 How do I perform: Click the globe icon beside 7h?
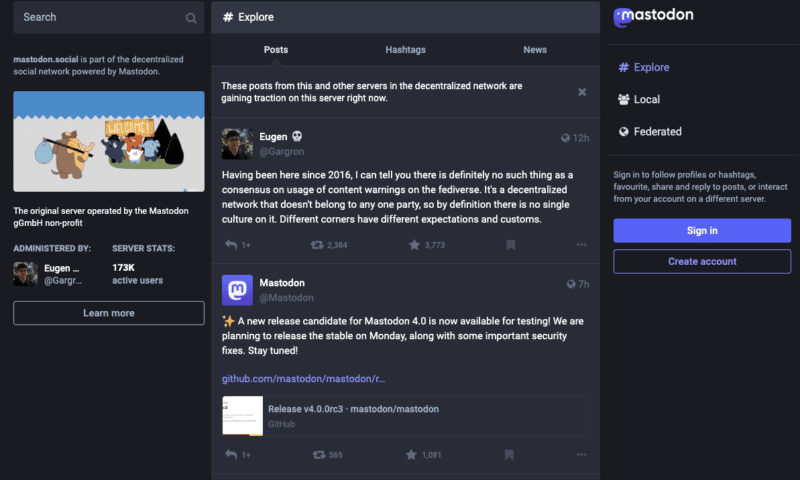pos(570,284)
